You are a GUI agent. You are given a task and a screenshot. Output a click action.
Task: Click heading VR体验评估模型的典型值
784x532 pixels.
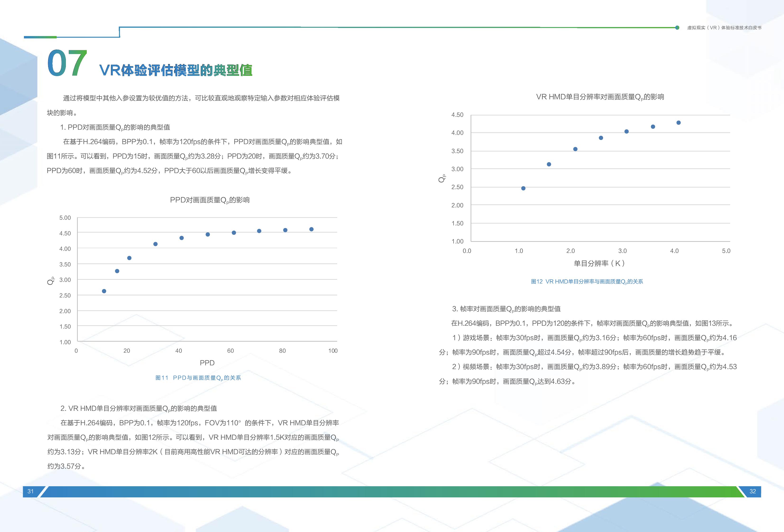[x=176, y=70]
